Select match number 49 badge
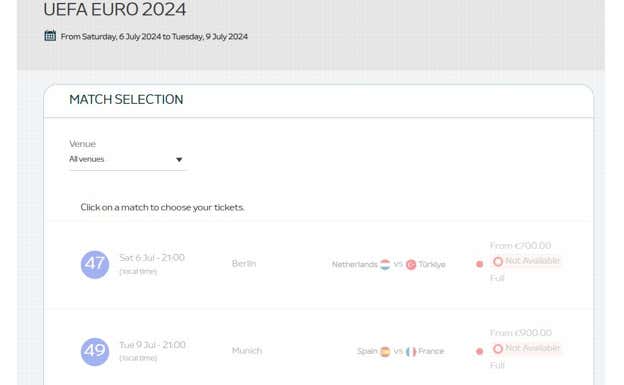The image size is (624, 385). [95, 352]
